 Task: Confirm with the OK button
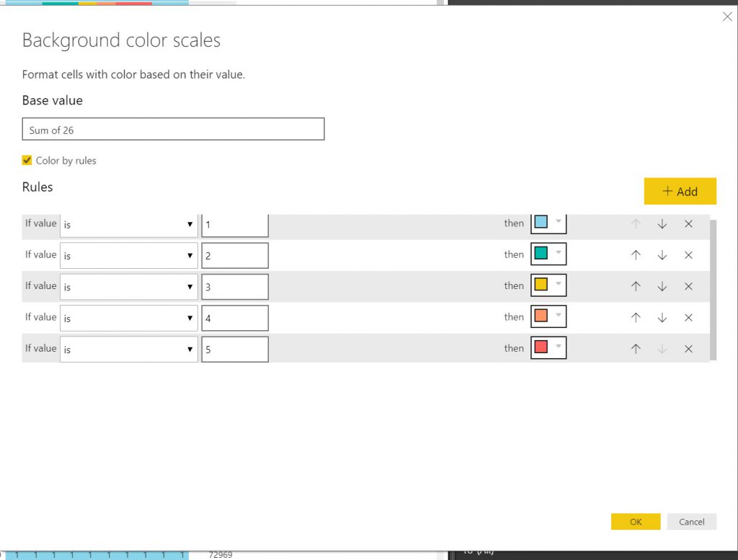(635, 522)
